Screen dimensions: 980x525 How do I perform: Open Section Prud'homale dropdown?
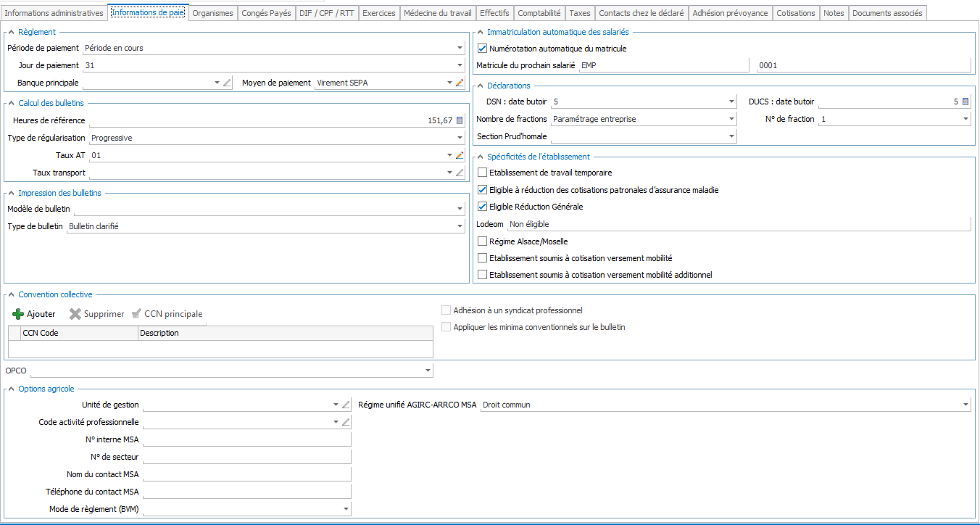731,136
